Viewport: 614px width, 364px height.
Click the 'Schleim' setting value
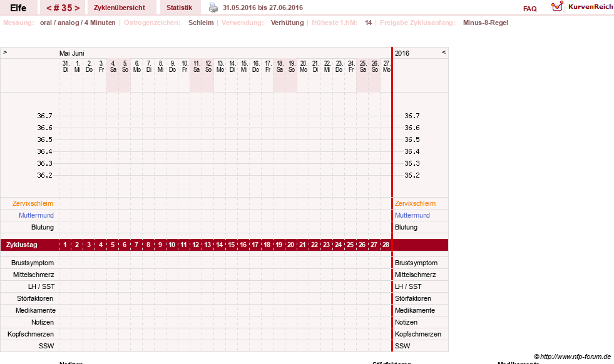(x=201, y=23)
